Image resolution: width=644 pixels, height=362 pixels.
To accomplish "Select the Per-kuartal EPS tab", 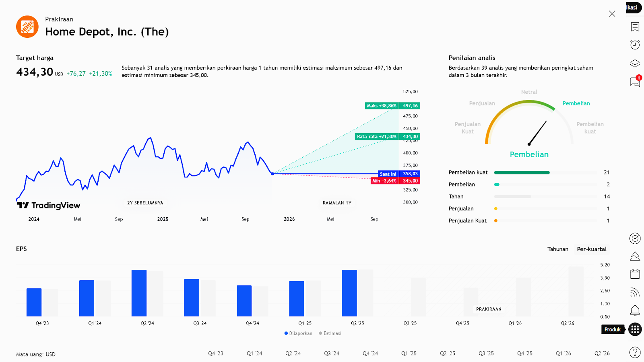I will click(x=591, y=249).
